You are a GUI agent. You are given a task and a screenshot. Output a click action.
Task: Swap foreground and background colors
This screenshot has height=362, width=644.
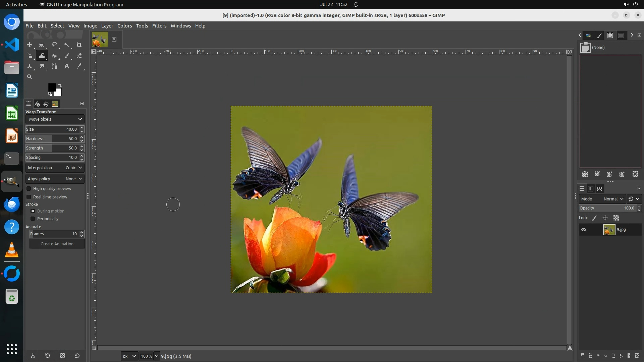click(x=60, y=85)
